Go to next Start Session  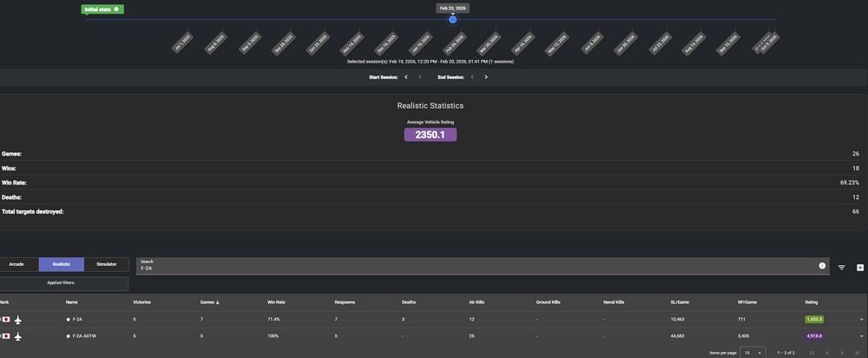tap(419, 77)
